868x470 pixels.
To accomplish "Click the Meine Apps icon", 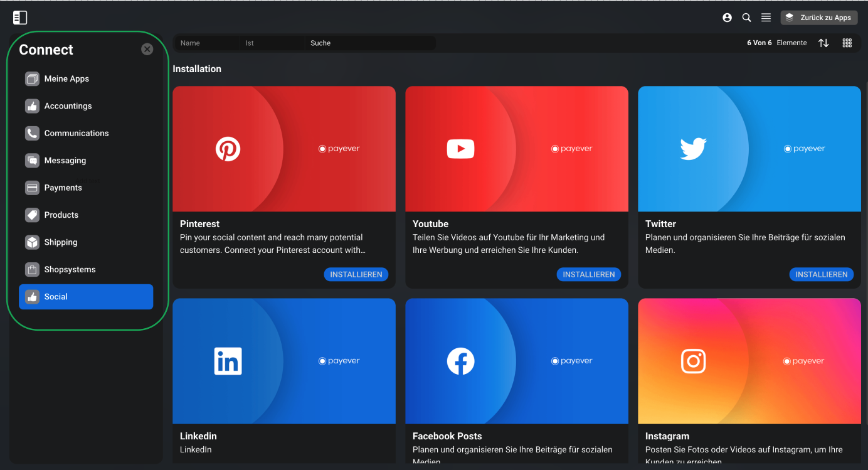I will tap(32, 79).
